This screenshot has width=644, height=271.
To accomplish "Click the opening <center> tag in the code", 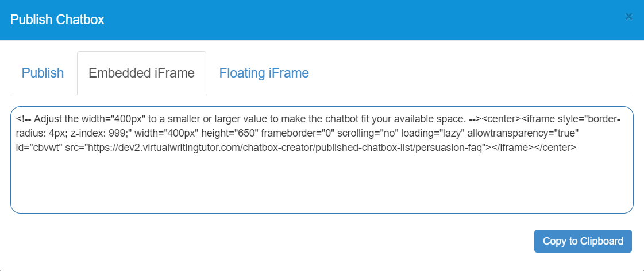I will click(x=501, y=119).
